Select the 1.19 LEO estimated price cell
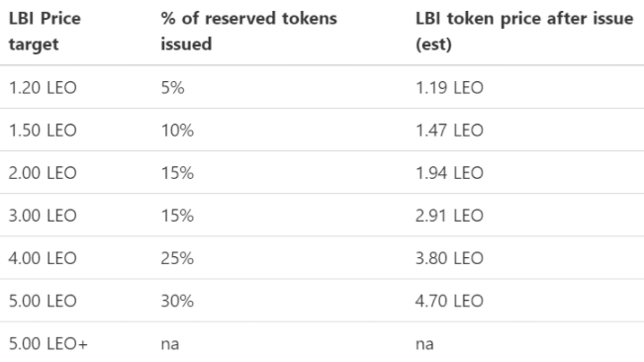 click(449, 88)
